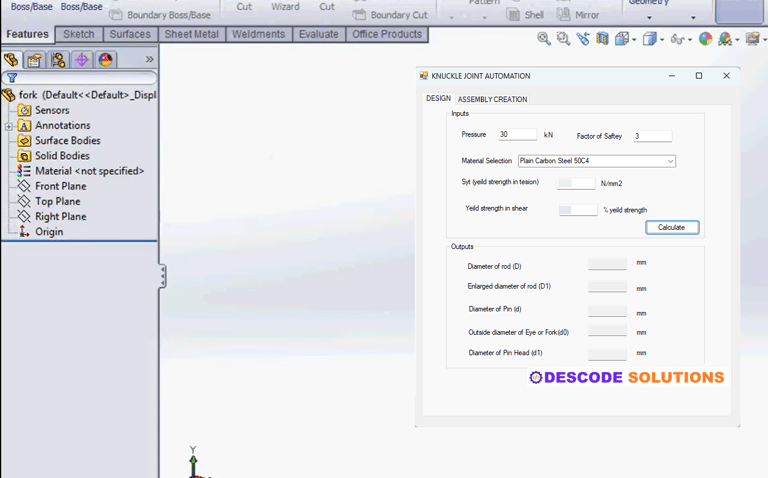Image resolution: width=768 pixels, height=478 pixels.
Task: Click Diameter of rod (D) output field
Action: click(x=607, y=264)
